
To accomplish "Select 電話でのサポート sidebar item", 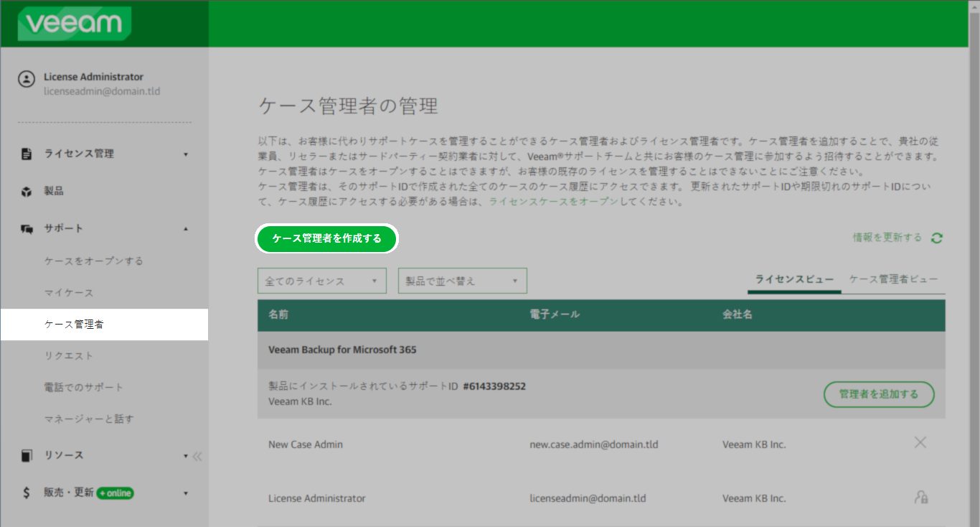I will (x=83, y=388).
